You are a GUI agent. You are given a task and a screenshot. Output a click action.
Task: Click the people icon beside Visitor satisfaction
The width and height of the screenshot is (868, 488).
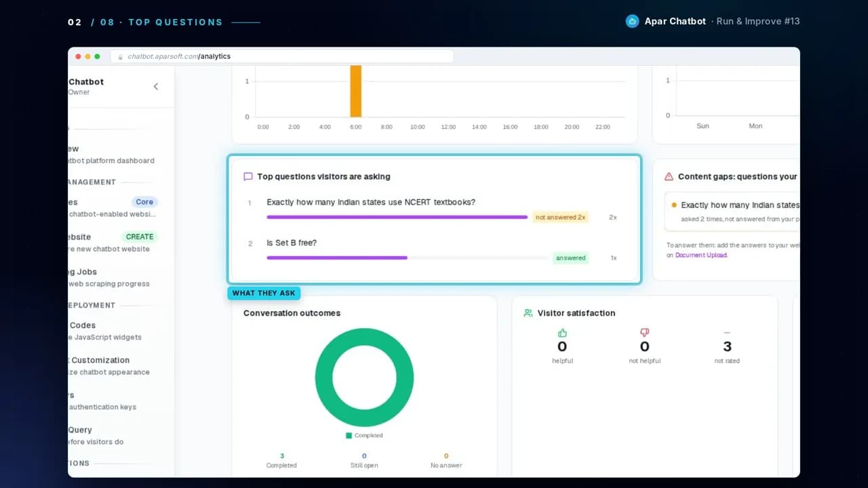coord(528,313)
